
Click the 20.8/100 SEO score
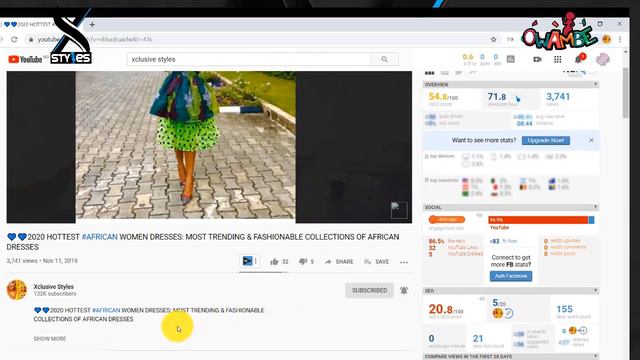tap(446, 309)
